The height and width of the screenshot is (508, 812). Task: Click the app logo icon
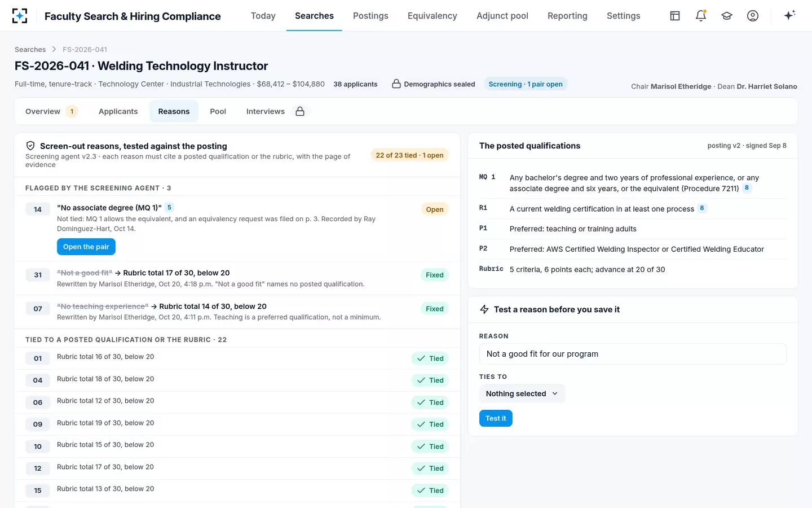pyautogui.click(x=20, y=16)
